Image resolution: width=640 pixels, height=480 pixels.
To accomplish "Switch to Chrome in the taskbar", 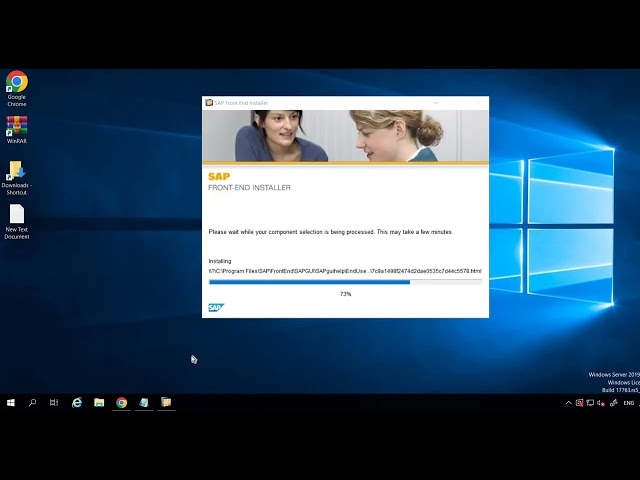I will pos(122,403).
